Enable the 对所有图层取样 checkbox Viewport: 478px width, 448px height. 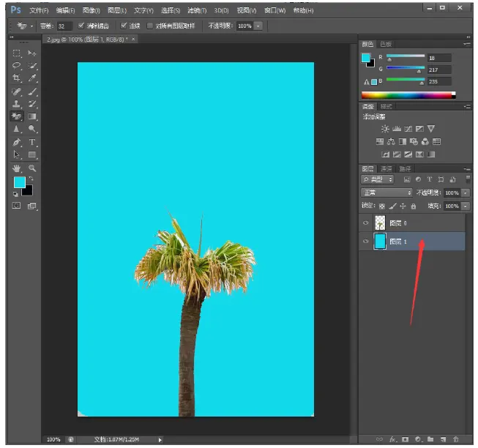tap(150, 26)
